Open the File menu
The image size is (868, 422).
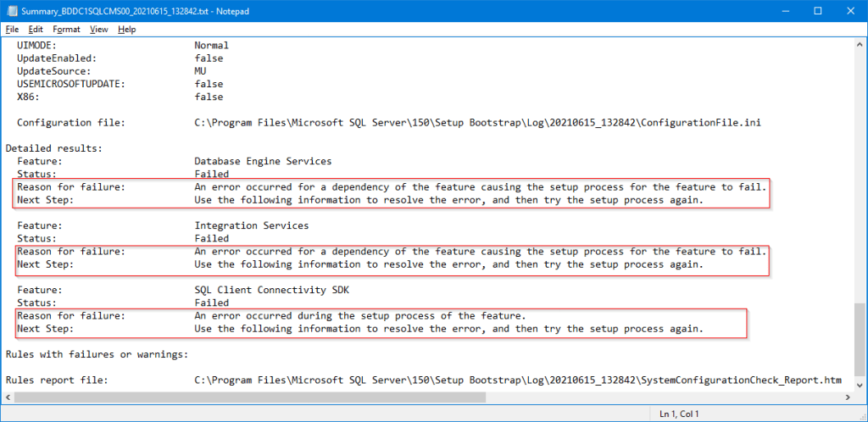click(x=12, y=29)
